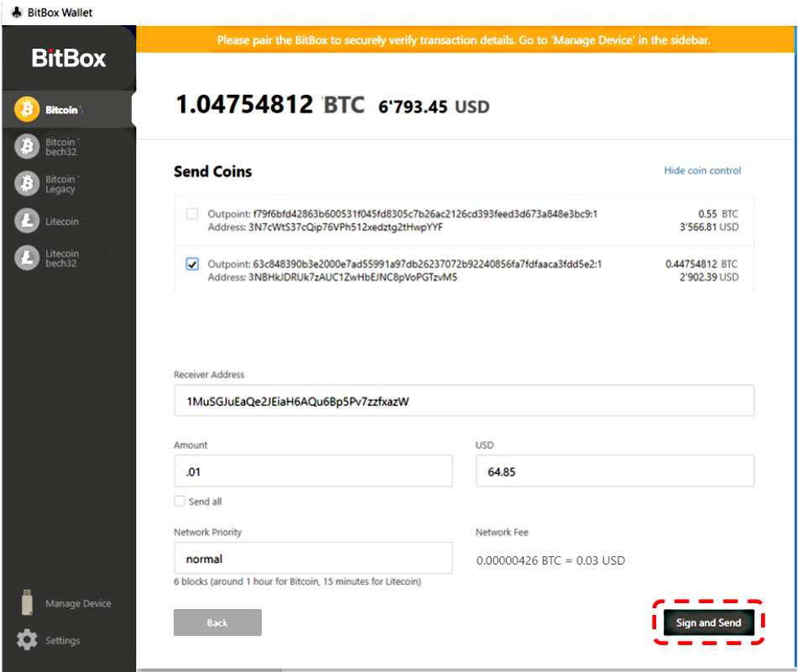Click the 3'566.81 USD value
The width and height of the screenshot is (798, 672).
click(709, 227)
